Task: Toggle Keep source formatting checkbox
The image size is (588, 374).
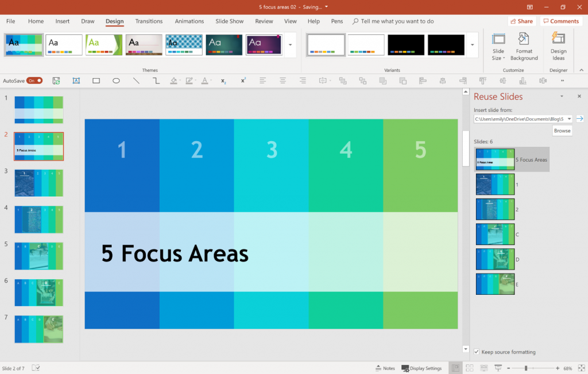Action: (477, 352)
